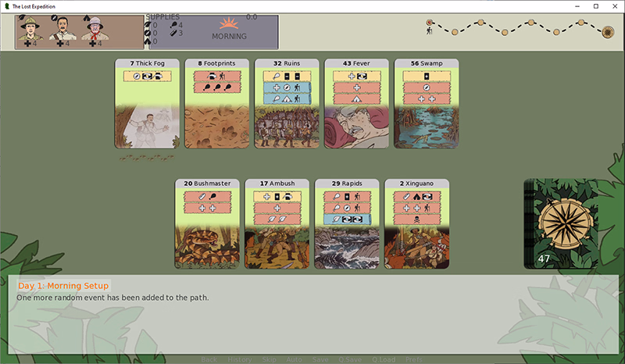Click Back in the bottom quick menu
Screen dimensions: 625x364
tap(209, 359)
